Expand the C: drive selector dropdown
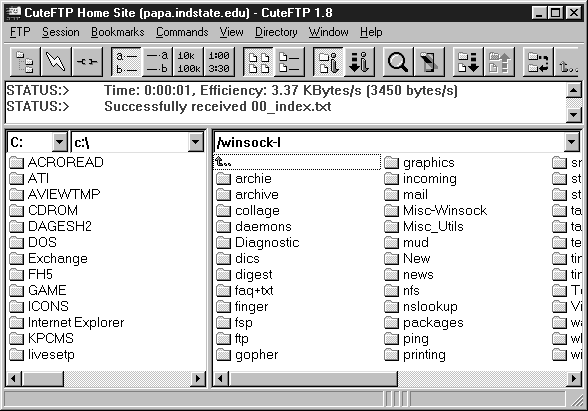The height and width of the screenshot is (411, 588). click(x=59, y=142)
